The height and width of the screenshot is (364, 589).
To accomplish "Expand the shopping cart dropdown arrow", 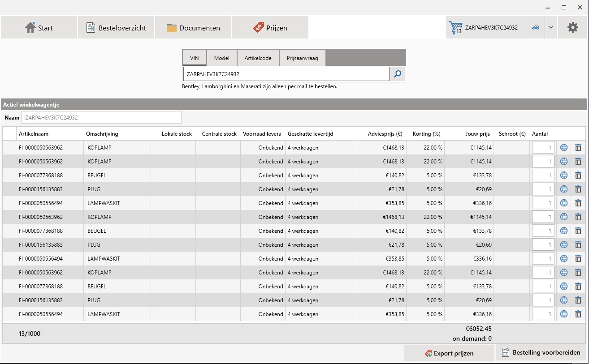I will 551,28.
